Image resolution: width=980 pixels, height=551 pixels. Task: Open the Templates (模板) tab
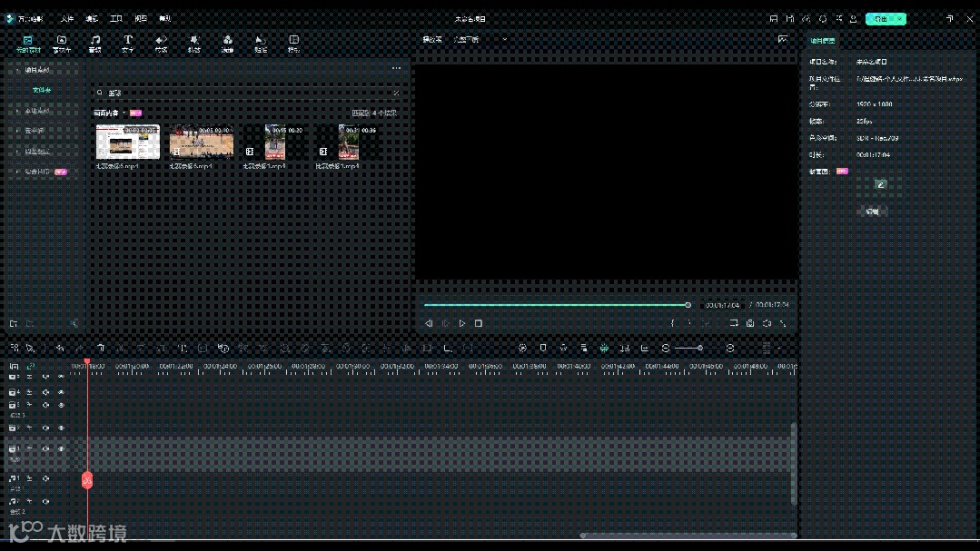pos(293,44)
